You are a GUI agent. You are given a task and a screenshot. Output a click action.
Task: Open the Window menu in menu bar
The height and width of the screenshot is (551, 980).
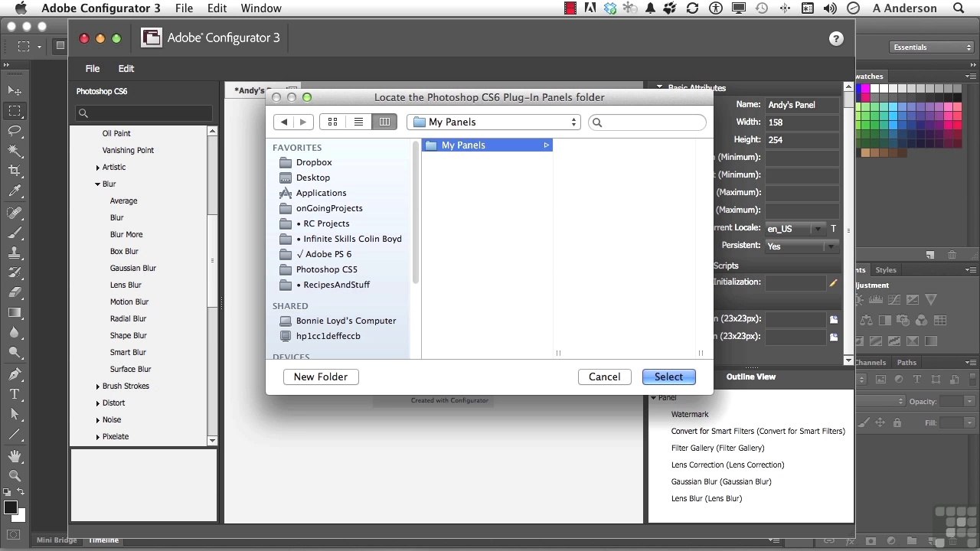pos(261,8)
